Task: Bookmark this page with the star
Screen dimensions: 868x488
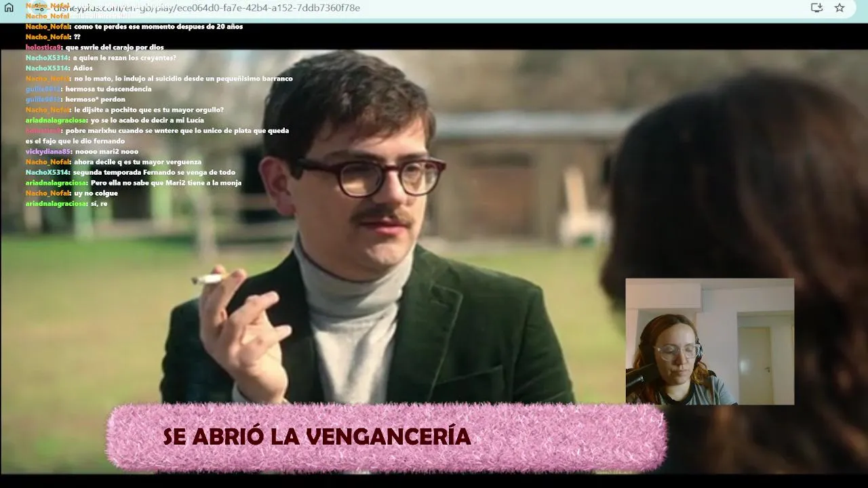Action: pyautogui.click(x=840, y=8)
